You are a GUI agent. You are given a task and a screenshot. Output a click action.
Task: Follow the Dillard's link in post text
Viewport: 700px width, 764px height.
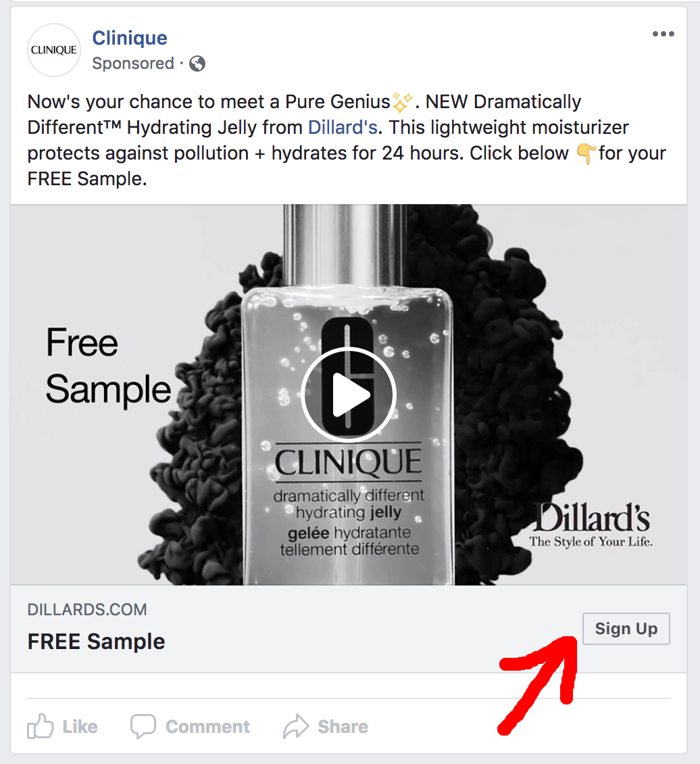(343, 128)
